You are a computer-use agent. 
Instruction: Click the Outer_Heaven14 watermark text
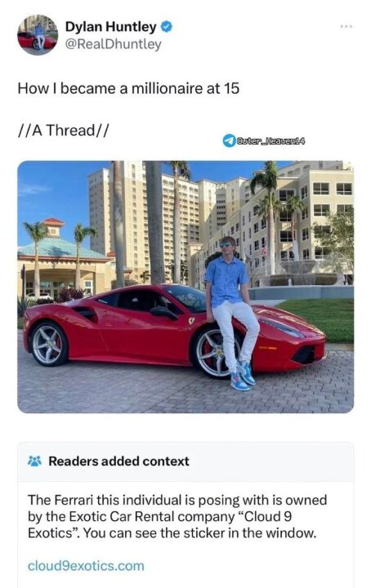click(270, 141)
